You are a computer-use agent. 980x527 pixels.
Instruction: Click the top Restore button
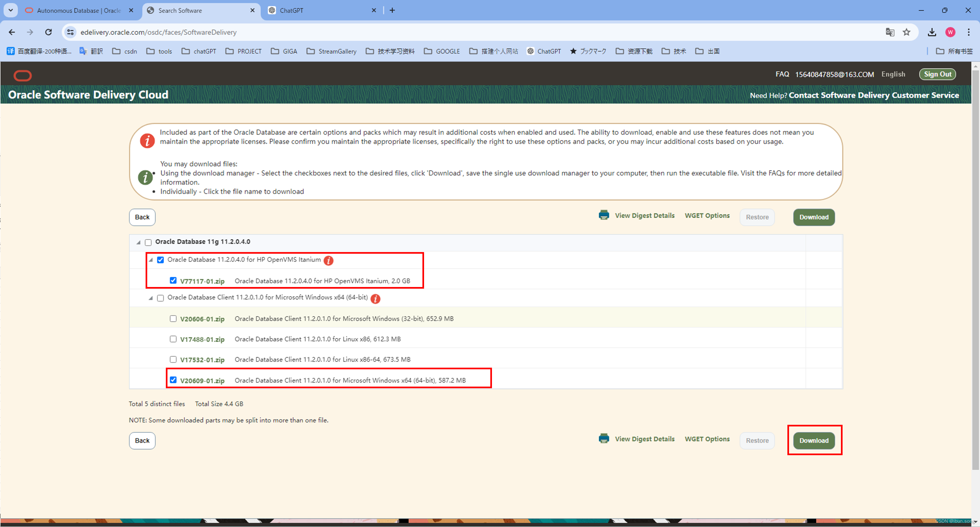tap(757, 217)
